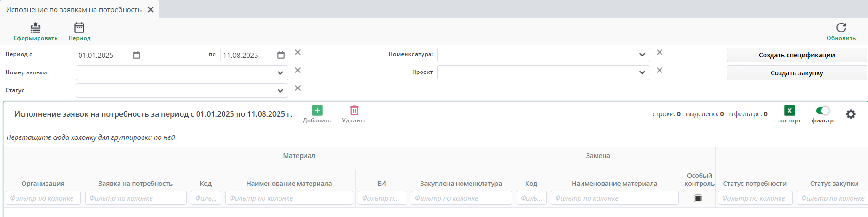
Task: Click the red Удалить trash icon
Action: coord(354,111)
